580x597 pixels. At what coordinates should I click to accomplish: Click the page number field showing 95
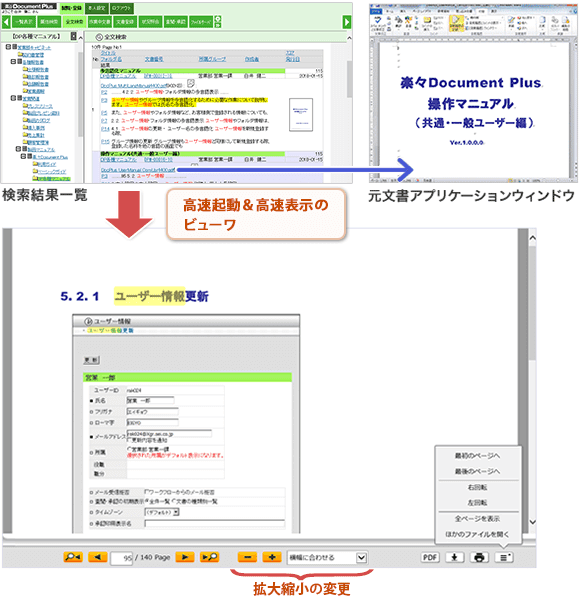121,558
